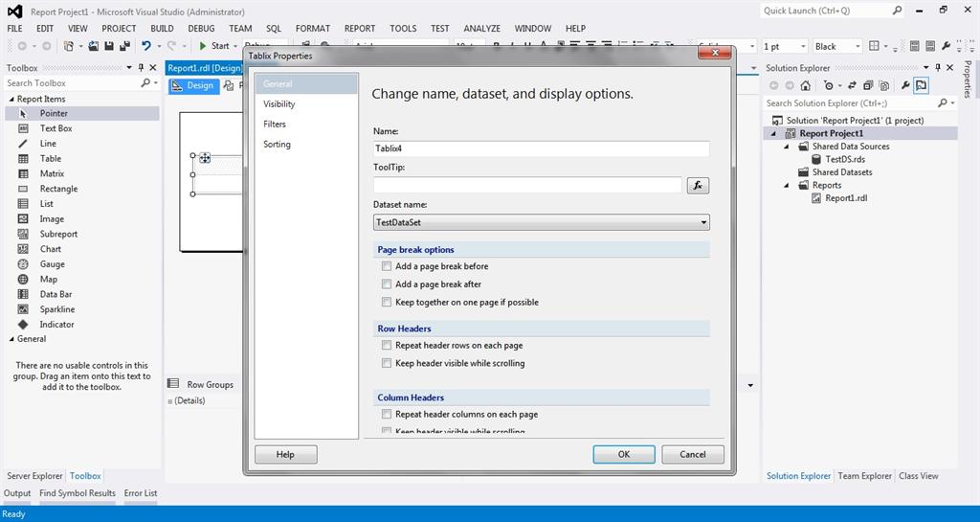Click the Name text field

click(x=541, y=148)
